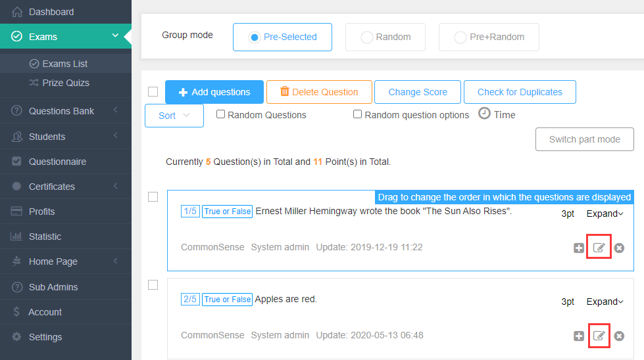644x360 pixels.
Task: Open the Sort dropdown
Action: click(174, 116)
